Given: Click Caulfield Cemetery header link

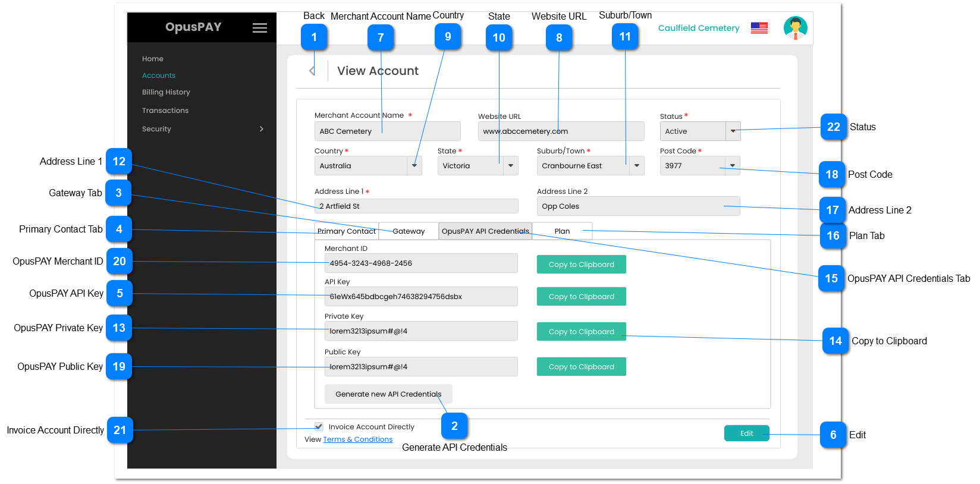Looking at the screenshot, I should (699, 28).
